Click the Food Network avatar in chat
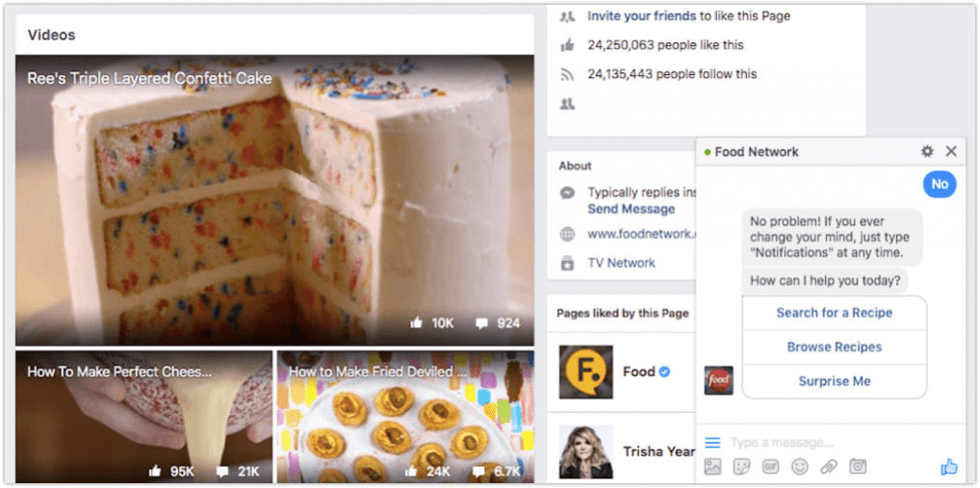This screenshot has height=488, width=980. pyautogui.click(x=719, y=380)
